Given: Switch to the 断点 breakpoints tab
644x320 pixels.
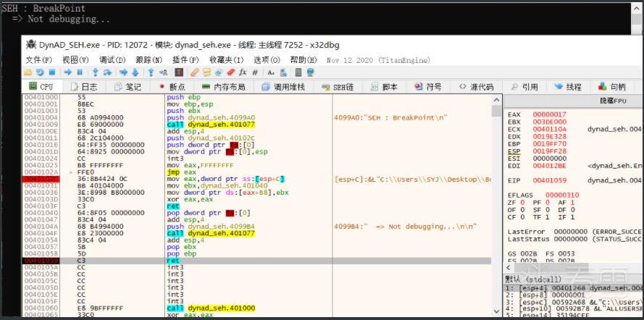Looking at the screenshot, I should [x=172, y=87].
